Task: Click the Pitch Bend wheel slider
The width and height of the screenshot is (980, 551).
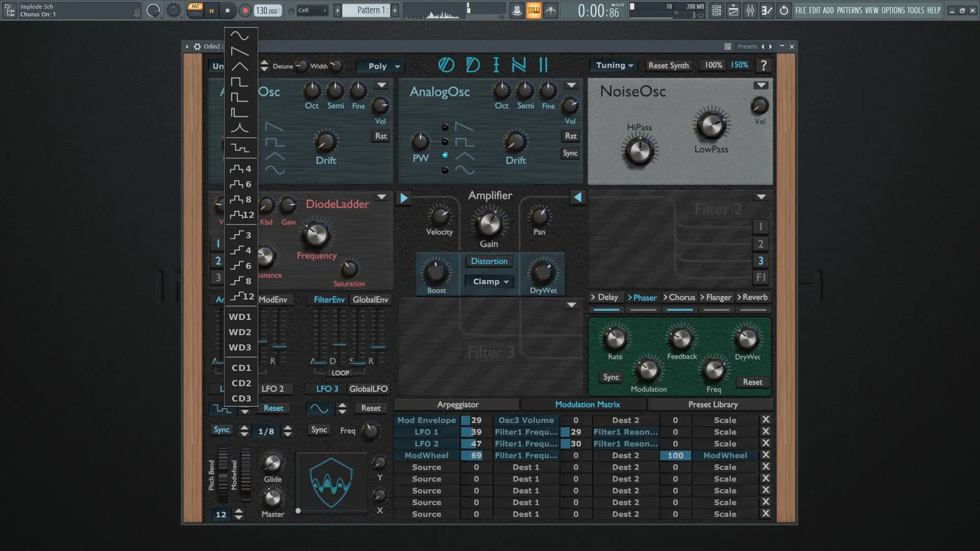Action: pyautogui.click(x=223, y=475)
